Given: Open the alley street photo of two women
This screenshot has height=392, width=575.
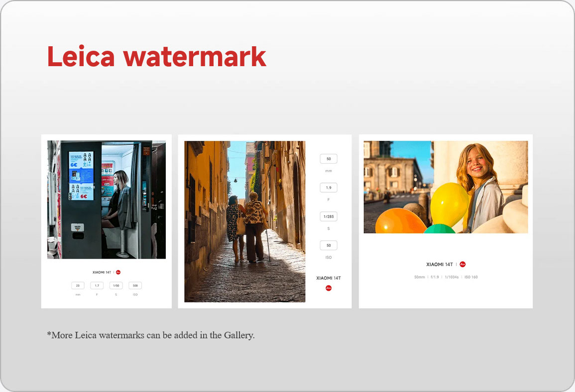Looking at the screenshot, I should point(244,221).
